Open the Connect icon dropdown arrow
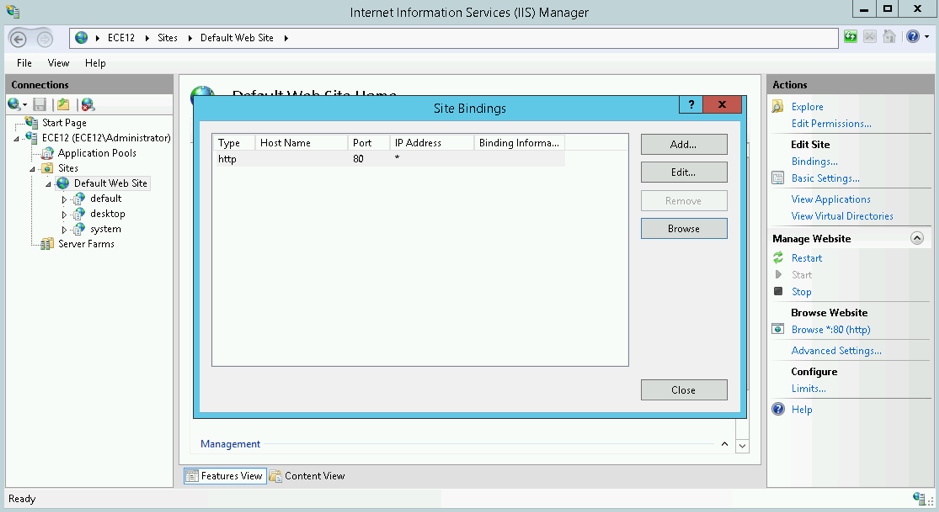The height and width of the screenshot is (512, 939). tap(25, 105)
